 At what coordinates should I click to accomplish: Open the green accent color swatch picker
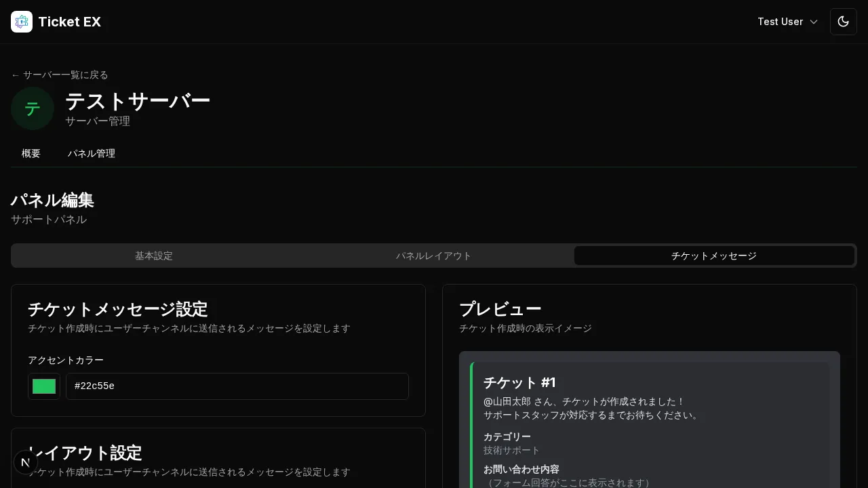[43, 386]
